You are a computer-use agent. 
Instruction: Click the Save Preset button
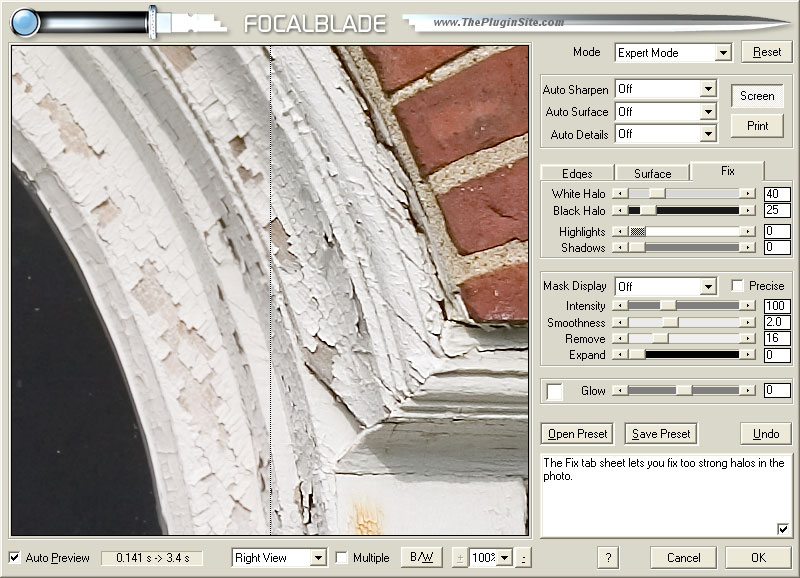pos(661,434)
